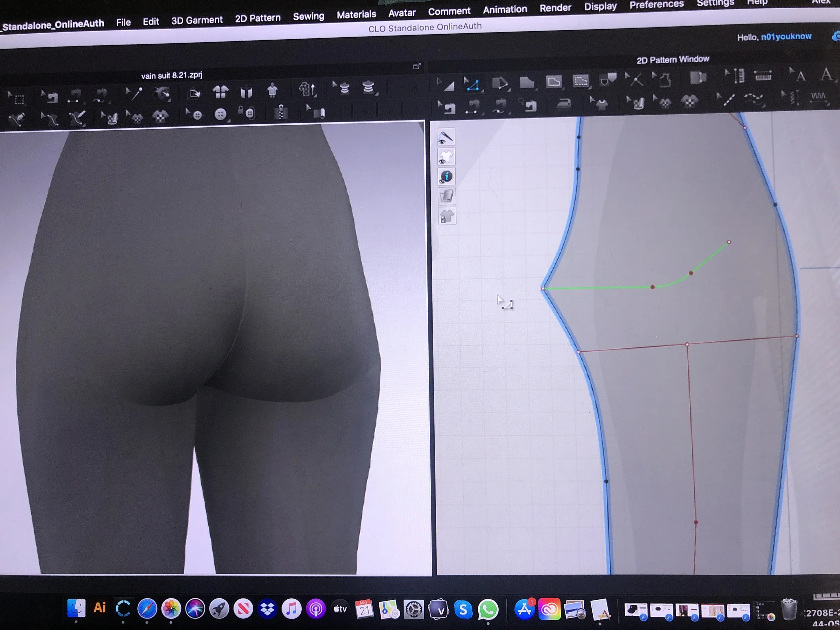Open the Avatar menu

[x=402, y=13]
